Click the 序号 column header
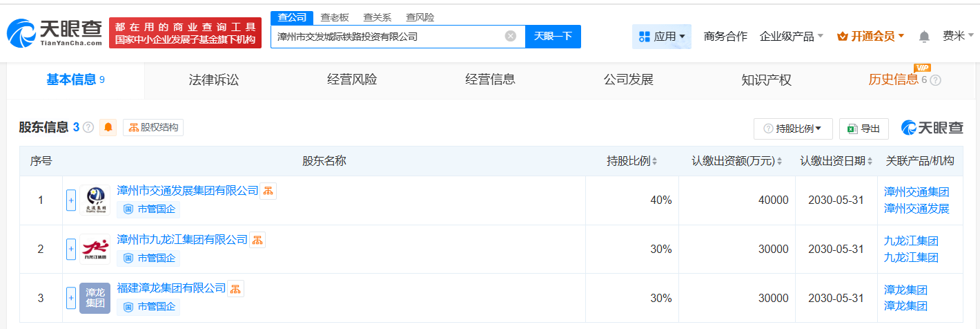980x329 pixels. (41, 161)
